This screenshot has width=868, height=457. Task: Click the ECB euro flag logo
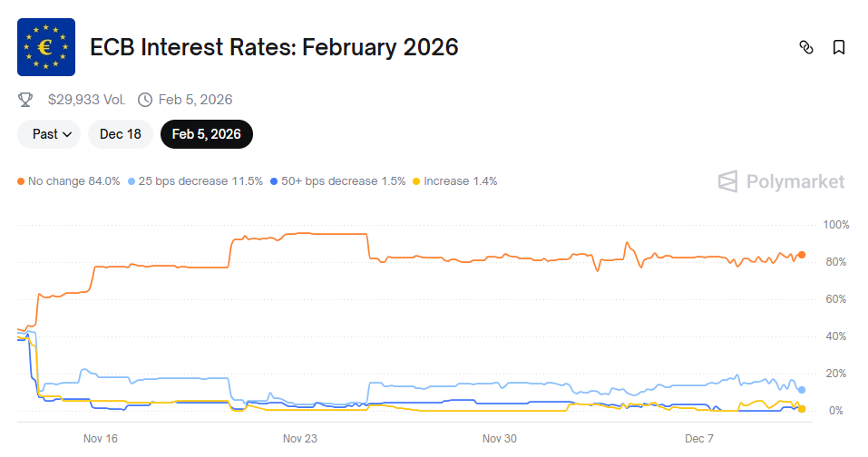click(x=46, y=47)
